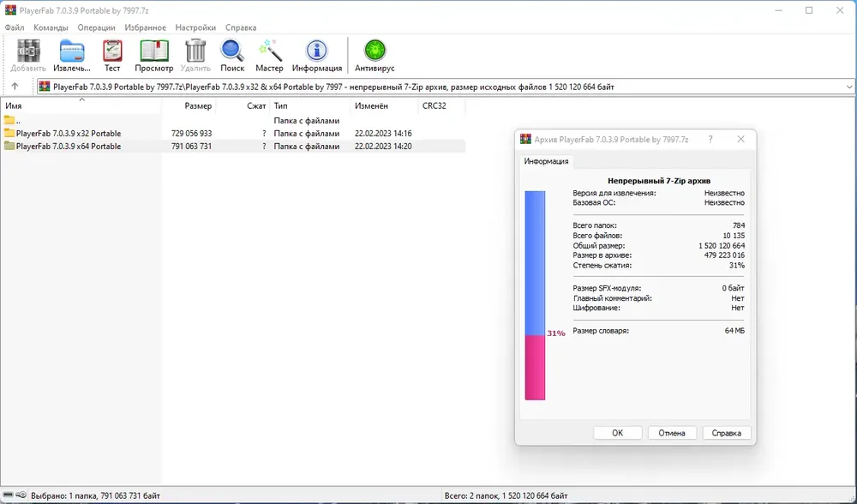Select 'PlayerFab 7.0.3.9 x64 Portable' folder name
This screenshot has height=504, width=857.
69,146
